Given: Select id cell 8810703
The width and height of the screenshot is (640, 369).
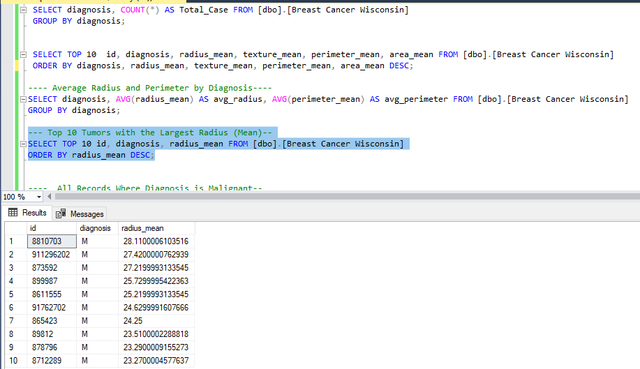Looking at the screenshot, I should 52,241.
